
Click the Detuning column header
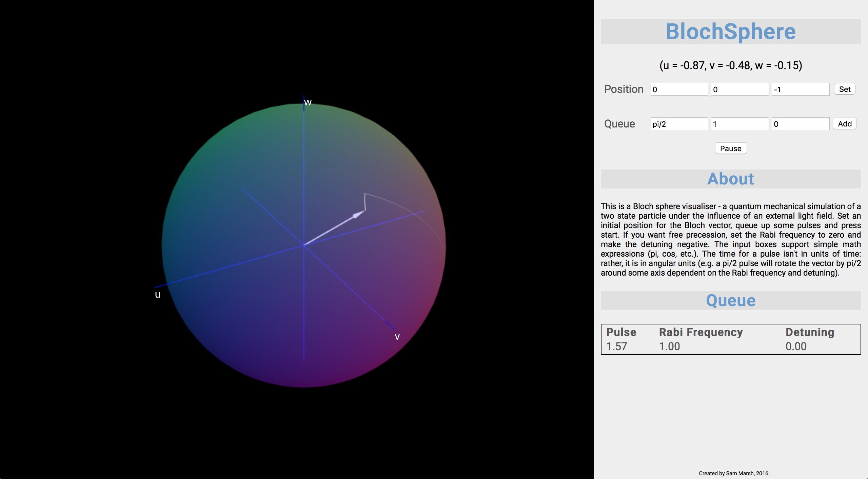810,332
